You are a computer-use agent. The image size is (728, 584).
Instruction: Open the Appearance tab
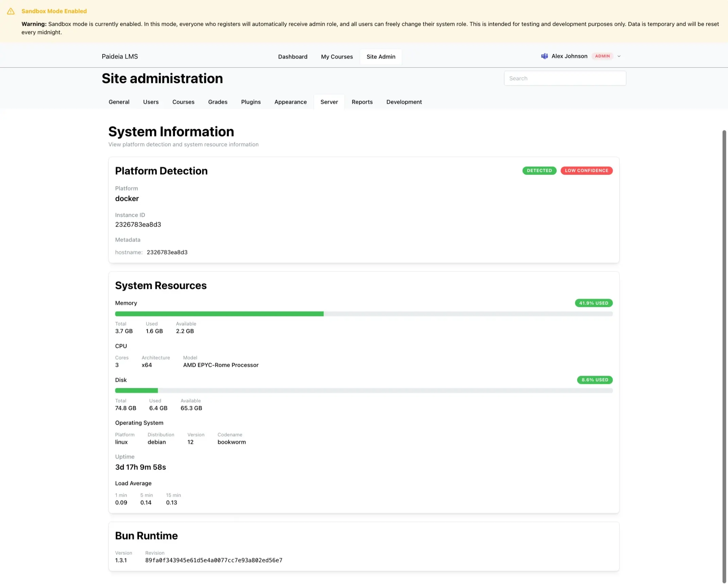point(290,102)
